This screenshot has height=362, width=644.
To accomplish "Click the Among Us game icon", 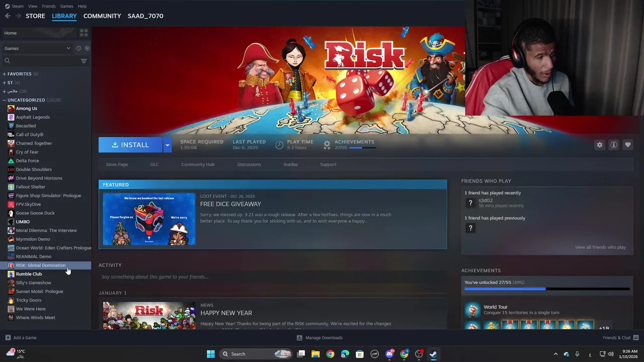I will point(11,109).
